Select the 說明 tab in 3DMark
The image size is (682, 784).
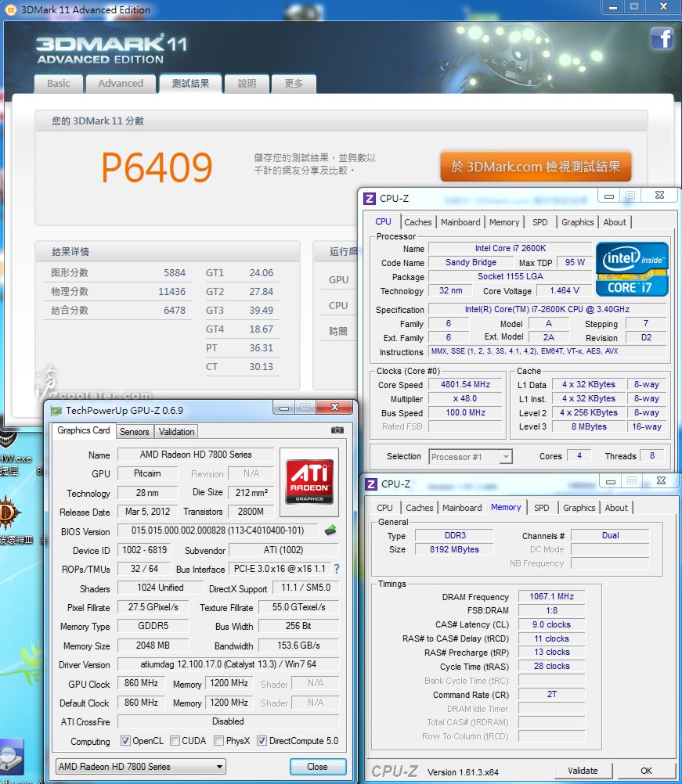coord(247,84)
